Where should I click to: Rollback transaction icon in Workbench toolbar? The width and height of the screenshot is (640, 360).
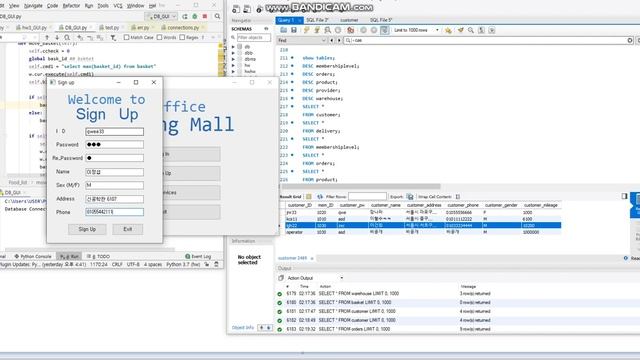(373, 30)
